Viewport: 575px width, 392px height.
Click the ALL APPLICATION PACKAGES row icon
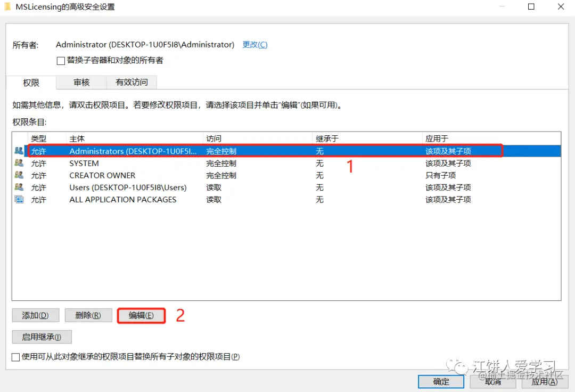(x=19, y=199)
